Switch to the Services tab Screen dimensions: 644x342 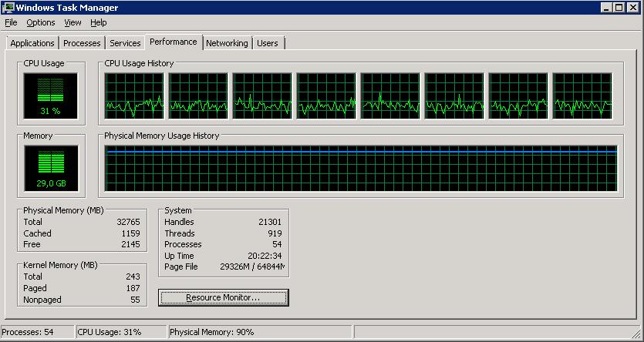125,43
